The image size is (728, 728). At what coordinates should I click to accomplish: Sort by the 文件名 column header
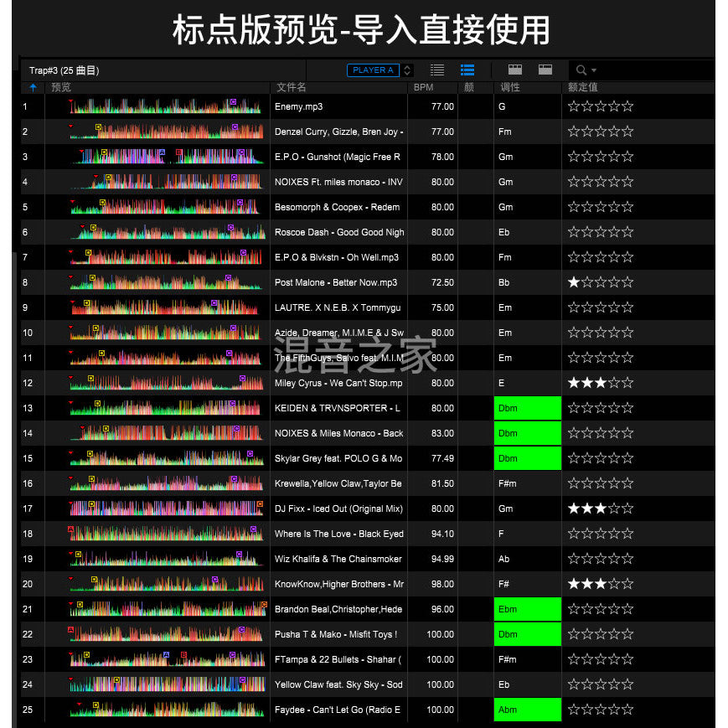coord(291,87)
